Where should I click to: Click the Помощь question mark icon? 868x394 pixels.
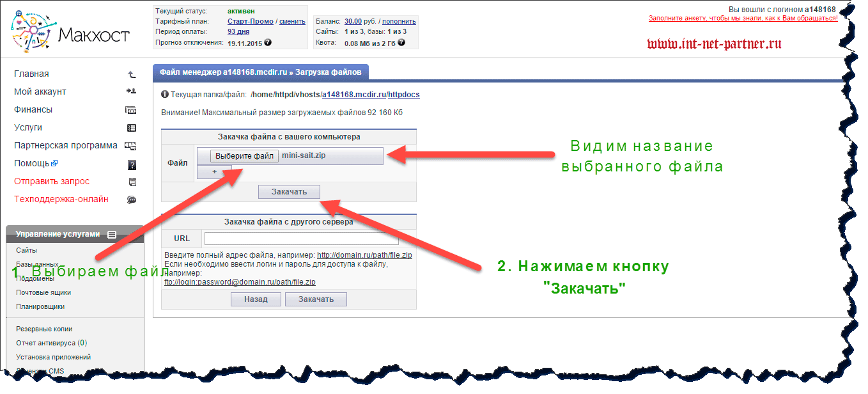pos(132,164)
